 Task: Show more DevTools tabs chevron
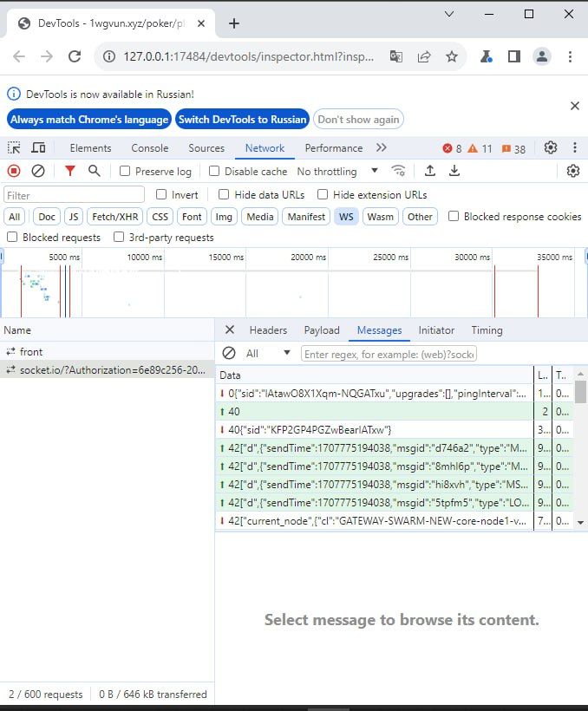point(382,148)
